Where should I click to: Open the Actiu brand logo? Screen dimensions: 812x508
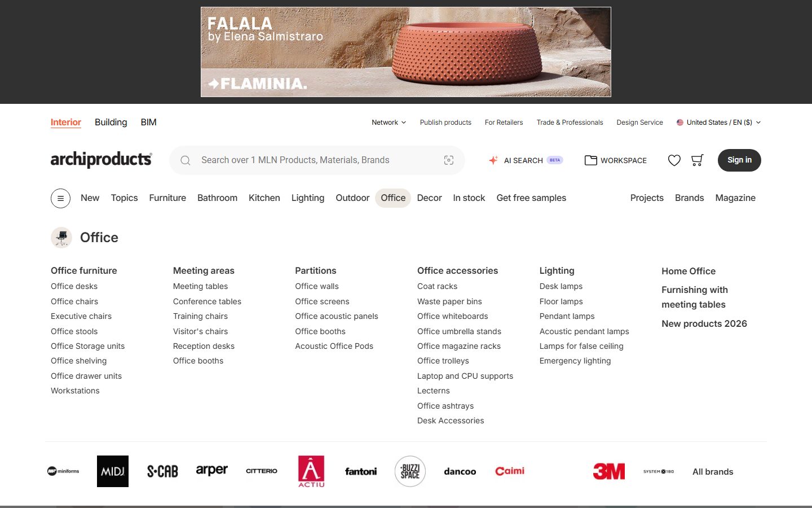click(311, 471)
